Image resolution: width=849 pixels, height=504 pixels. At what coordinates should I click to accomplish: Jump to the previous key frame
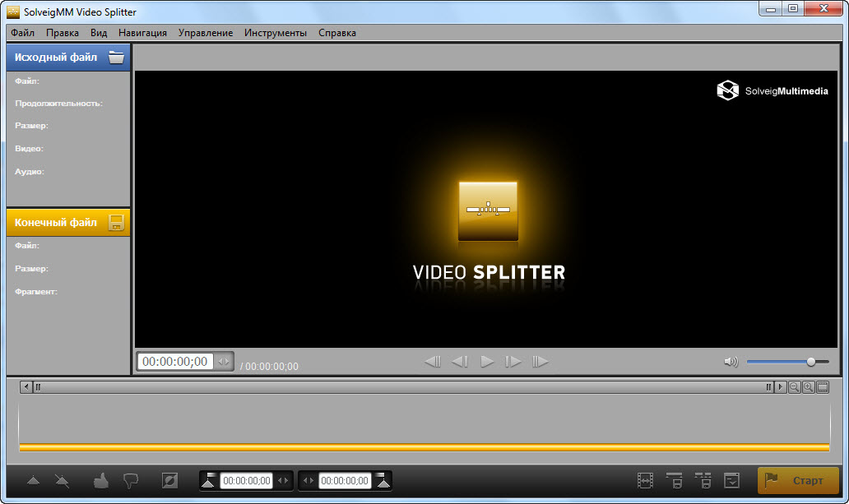(x=433, y=361)
